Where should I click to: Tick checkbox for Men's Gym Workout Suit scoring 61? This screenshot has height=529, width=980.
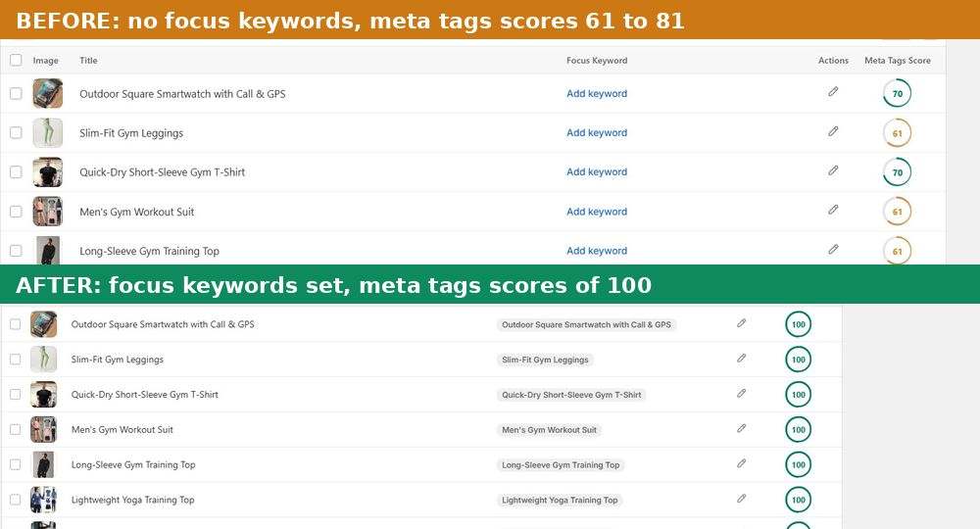click(16, 211)
